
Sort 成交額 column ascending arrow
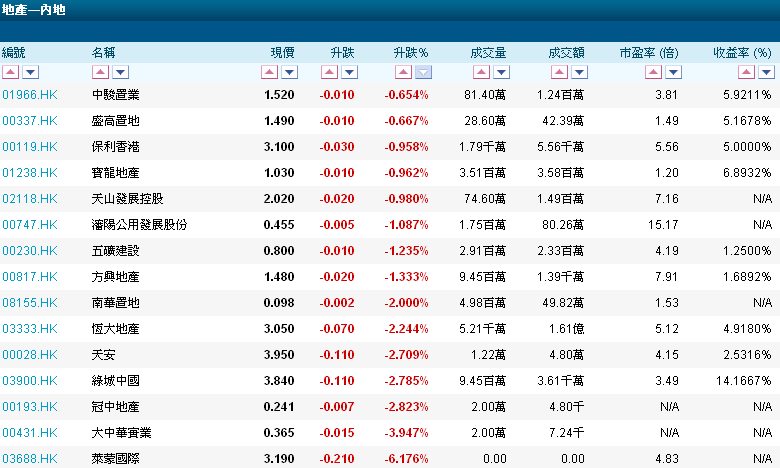(559, 72)
